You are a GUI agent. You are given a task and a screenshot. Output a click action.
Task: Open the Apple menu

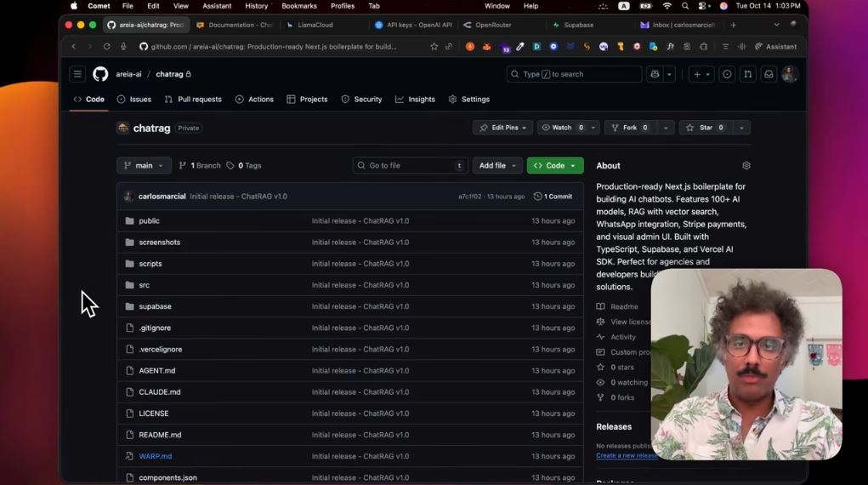pyautogui.click(x=74, y=6)
